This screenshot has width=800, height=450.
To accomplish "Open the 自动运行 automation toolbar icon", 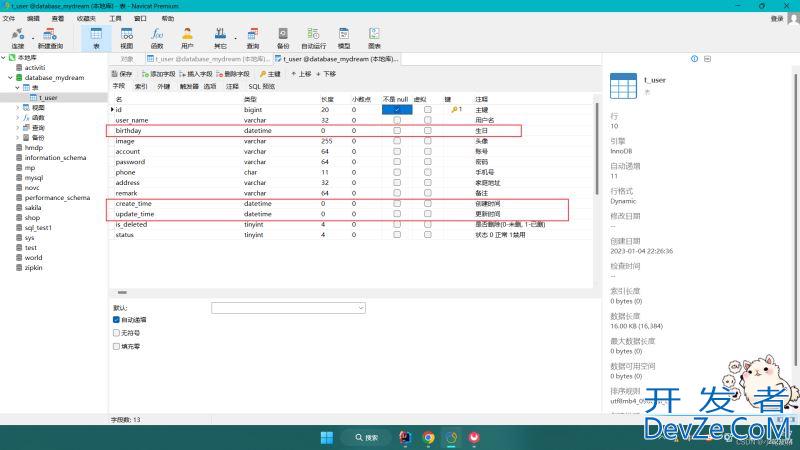I will point(313,35).
